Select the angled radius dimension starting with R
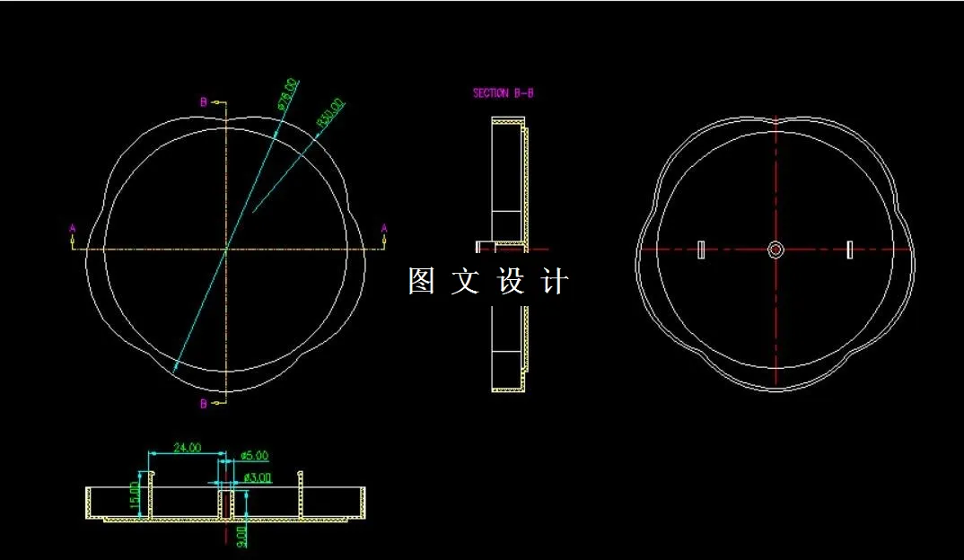The image size is (964, 560). coord(330,112)
